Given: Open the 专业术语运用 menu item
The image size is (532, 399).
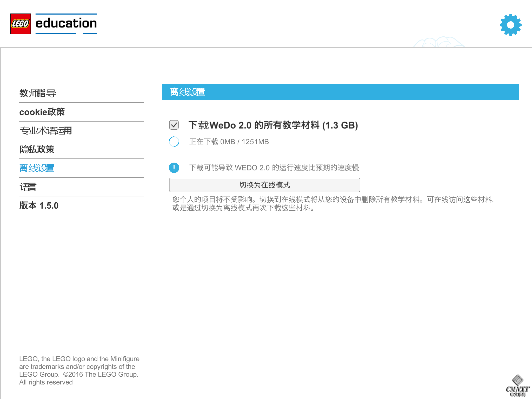Looking at the screenshot, I should point(81,131).
